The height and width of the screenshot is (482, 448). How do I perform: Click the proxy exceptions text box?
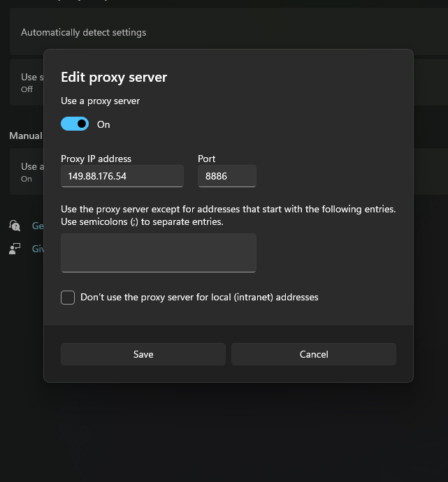(x=158, y=252)
